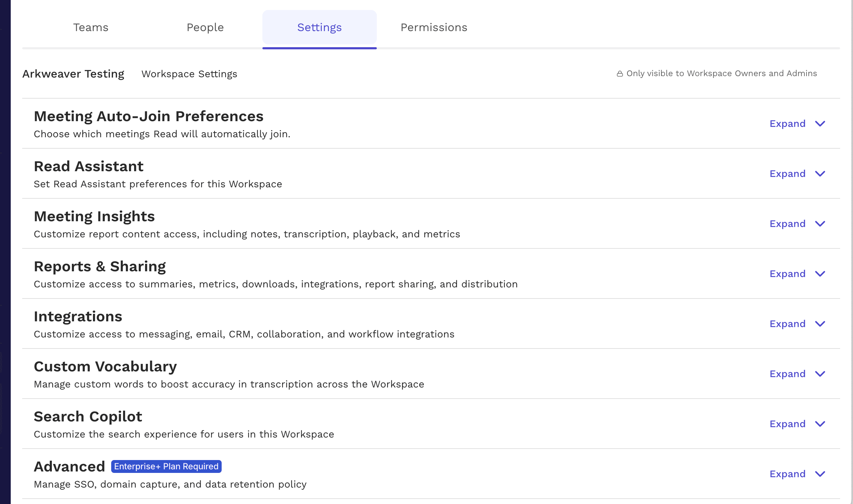Viewport: 853px width, 504px height.
Task: Expand the Search Copilot section
Action: pos(788,424)
